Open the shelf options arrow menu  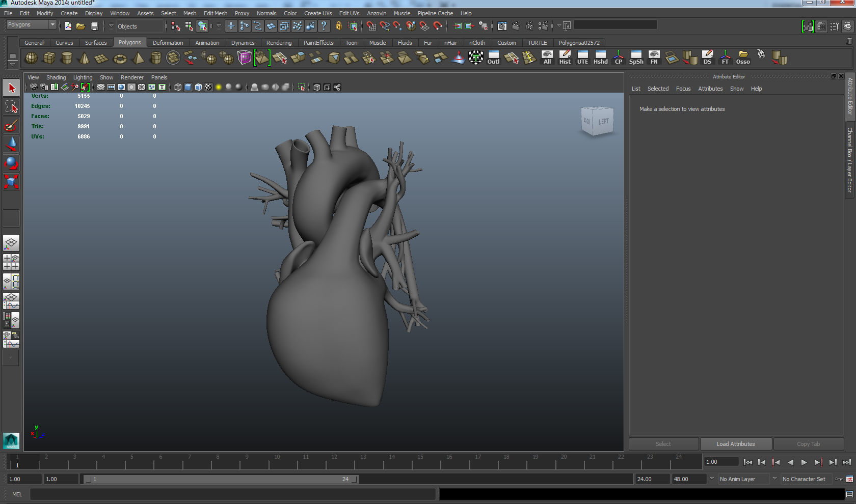click(13, 65)
